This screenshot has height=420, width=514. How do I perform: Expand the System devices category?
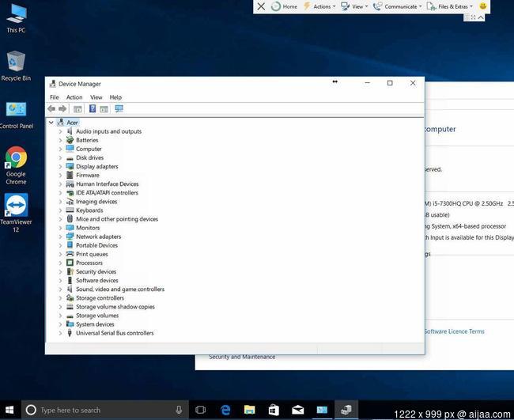(x=60, y=324)
